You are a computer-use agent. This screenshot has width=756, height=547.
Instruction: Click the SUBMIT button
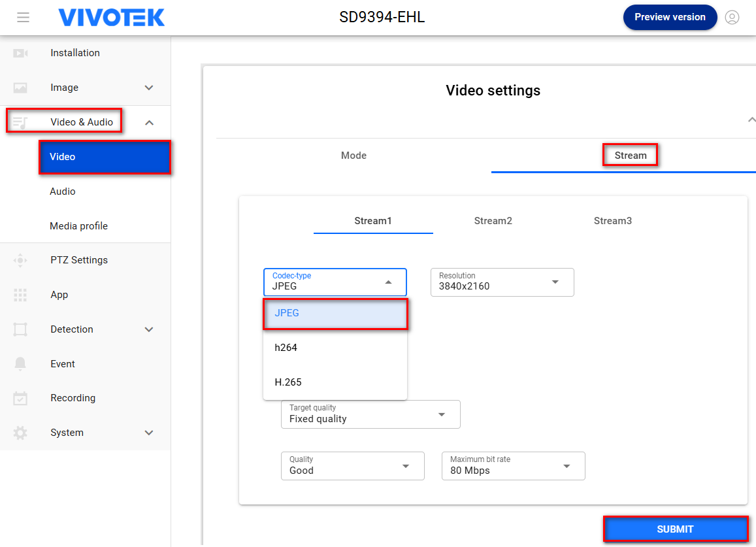pyautogui.click(x=676, y=529)
